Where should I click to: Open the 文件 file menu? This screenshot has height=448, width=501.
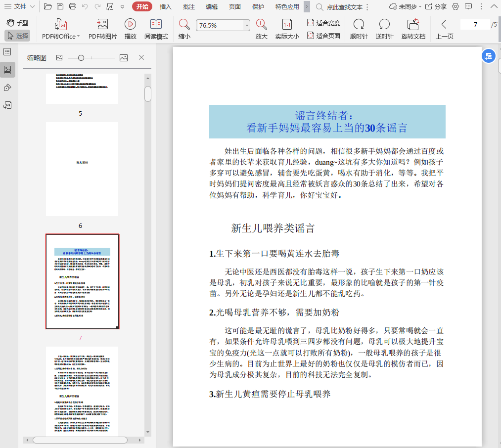pos(20,6)
